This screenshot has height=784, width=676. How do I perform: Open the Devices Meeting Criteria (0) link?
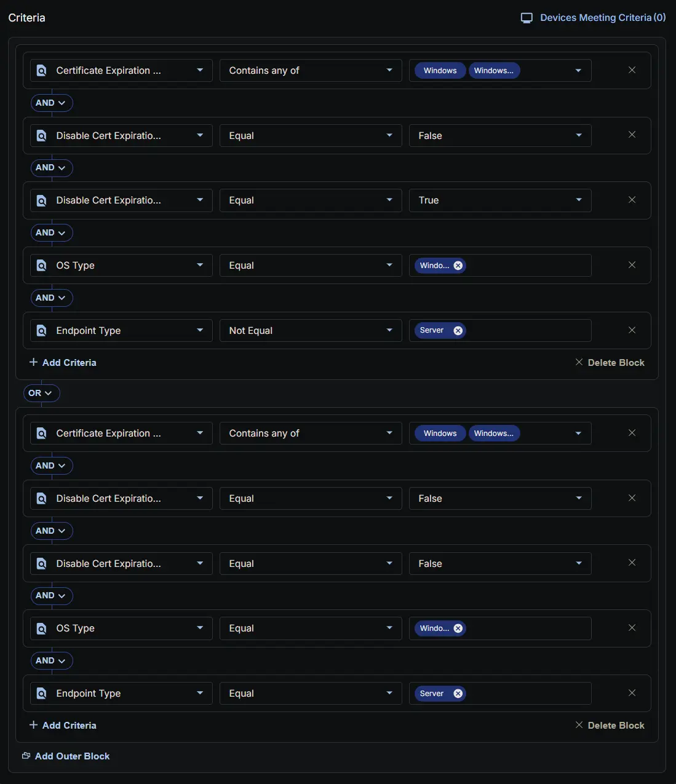(x=602, y=18)
